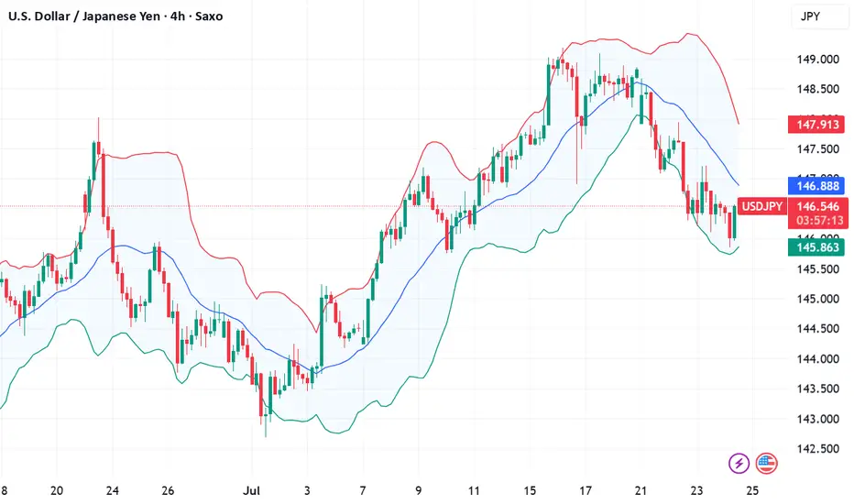Click the Jul label on time axis
854x504 pixels.
pos(251,491)
